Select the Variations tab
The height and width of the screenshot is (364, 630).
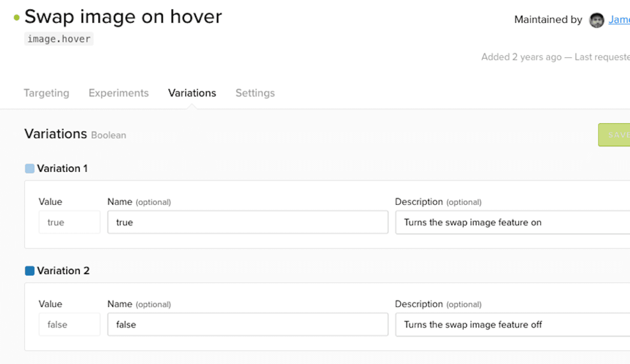(192, 93)
